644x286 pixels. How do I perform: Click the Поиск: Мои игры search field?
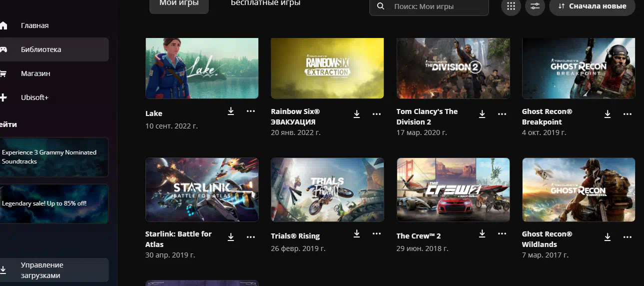click(429, 6)
